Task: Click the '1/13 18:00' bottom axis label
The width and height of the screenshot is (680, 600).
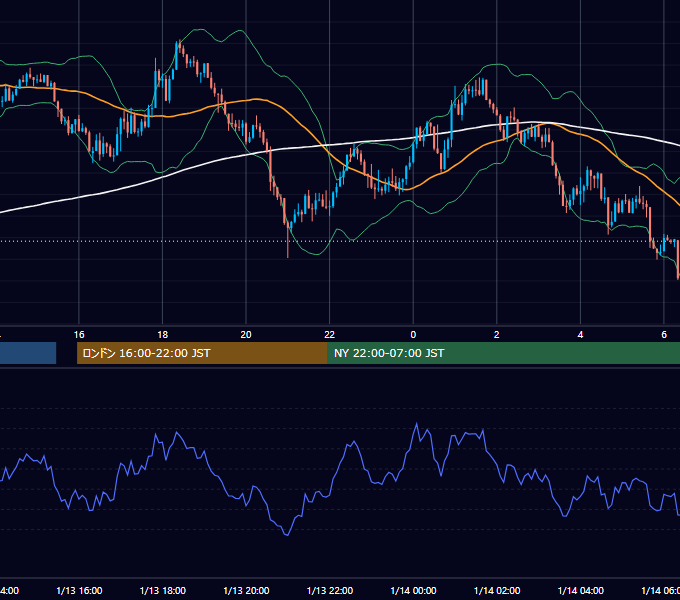Action: click(163, 590)
